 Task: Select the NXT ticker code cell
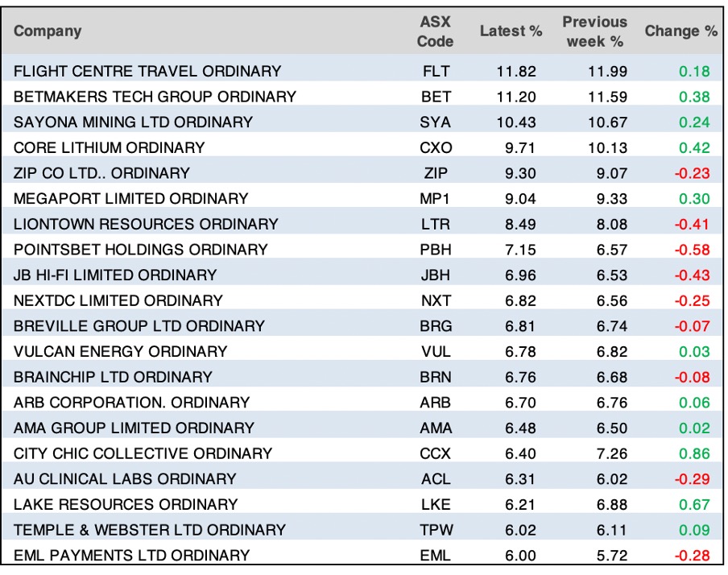(436, 300)
